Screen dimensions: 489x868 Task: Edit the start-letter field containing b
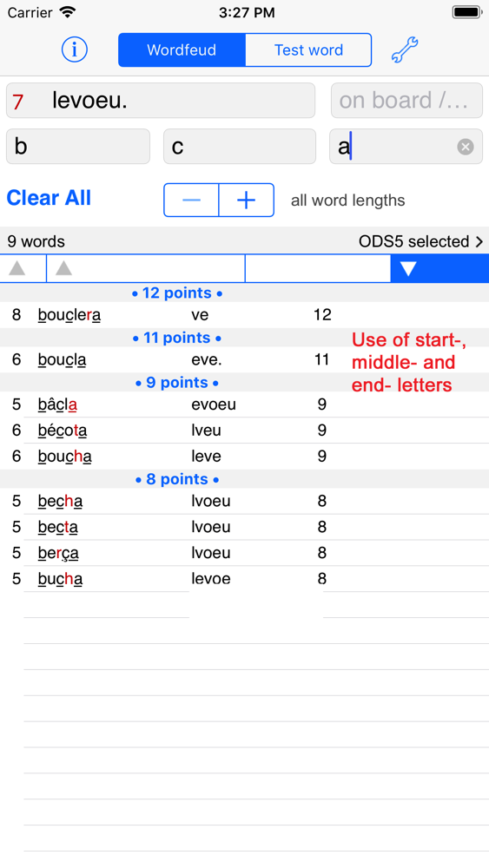(78, 147)
